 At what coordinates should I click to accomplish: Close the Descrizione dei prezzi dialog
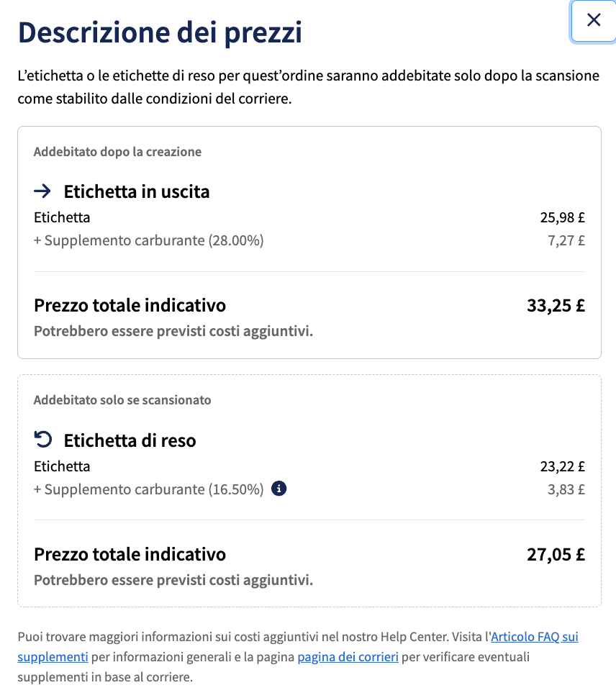click(x=594, y=20)
